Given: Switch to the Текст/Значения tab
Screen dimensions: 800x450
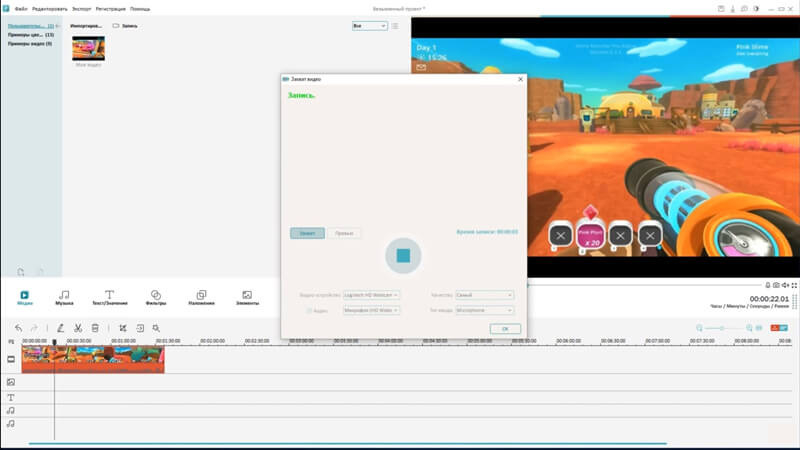Looking at the screenshot, I should [x=109, y=298].
